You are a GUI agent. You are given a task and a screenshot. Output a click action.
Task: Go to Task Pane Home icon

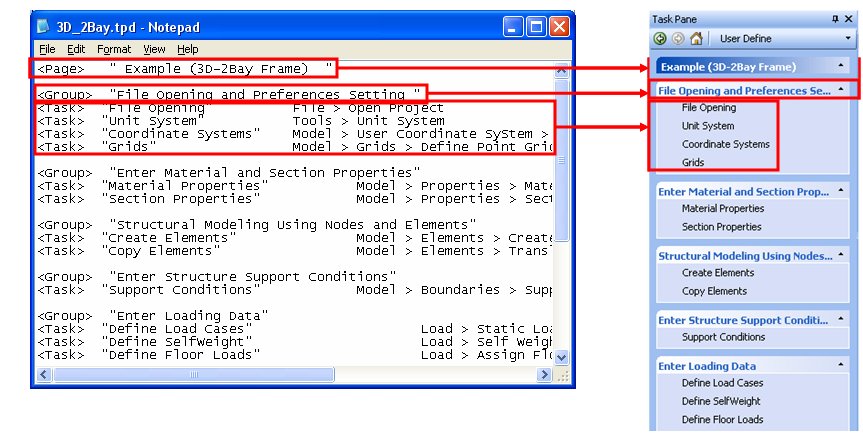pyautogui.click(x=695, y=39)
